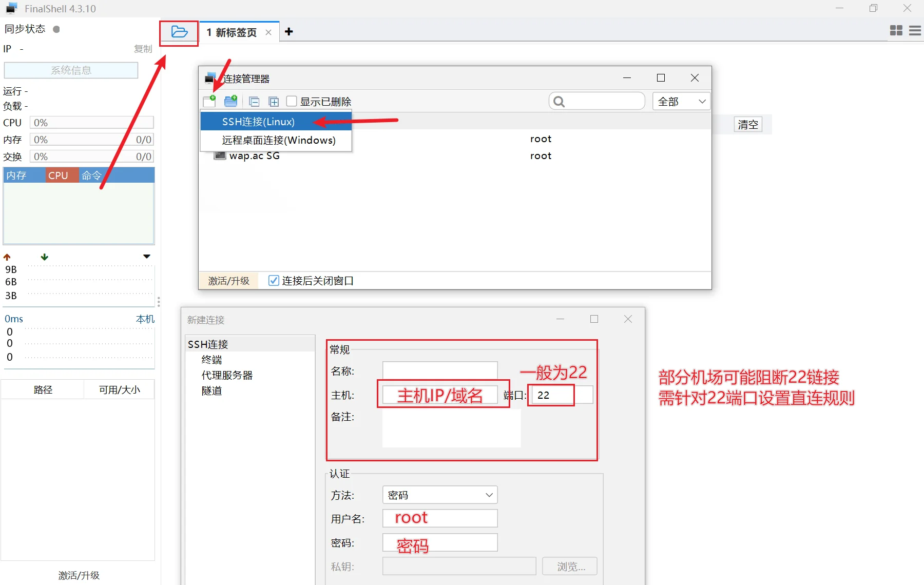The width and height of the screenshot is (924, 585).
Task: Switch to 1 新标签页 tab
Action: (239, 32)
